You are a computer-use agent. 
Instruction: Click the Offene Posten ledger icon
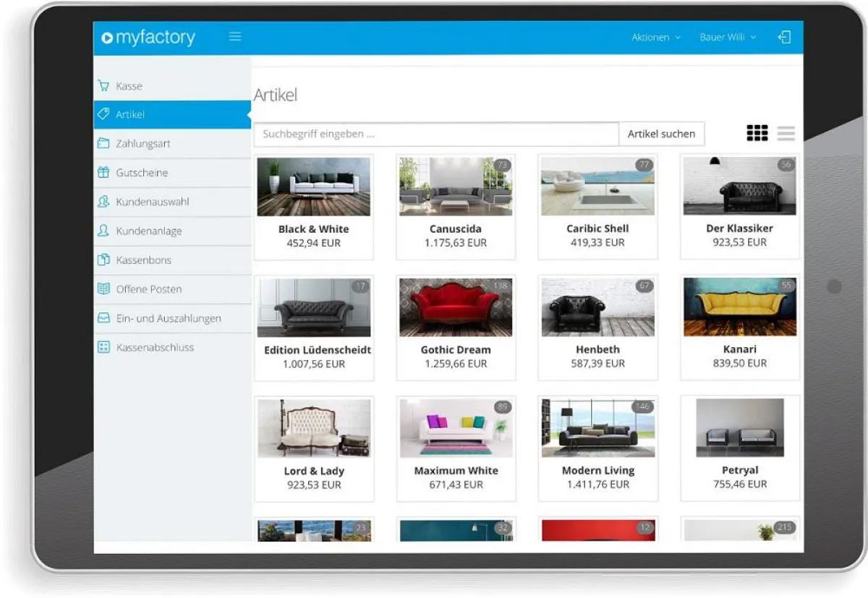[103, 289]
